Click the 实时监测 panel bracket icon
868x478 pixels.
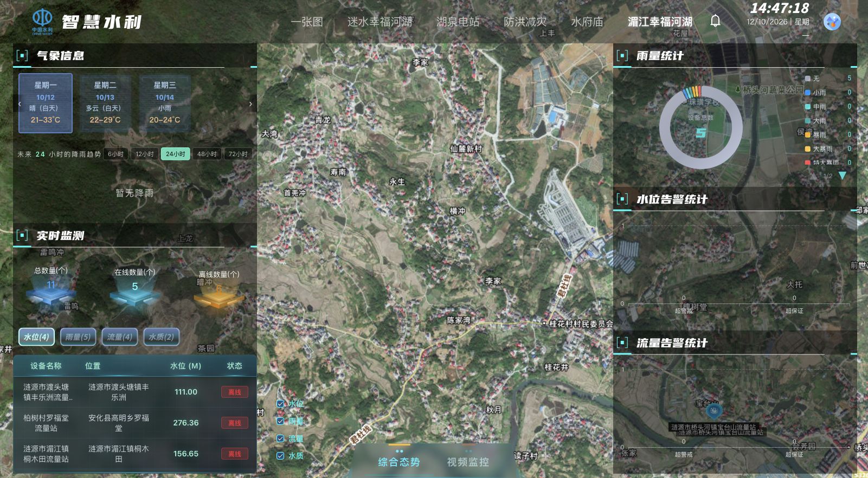pos(22,235)
